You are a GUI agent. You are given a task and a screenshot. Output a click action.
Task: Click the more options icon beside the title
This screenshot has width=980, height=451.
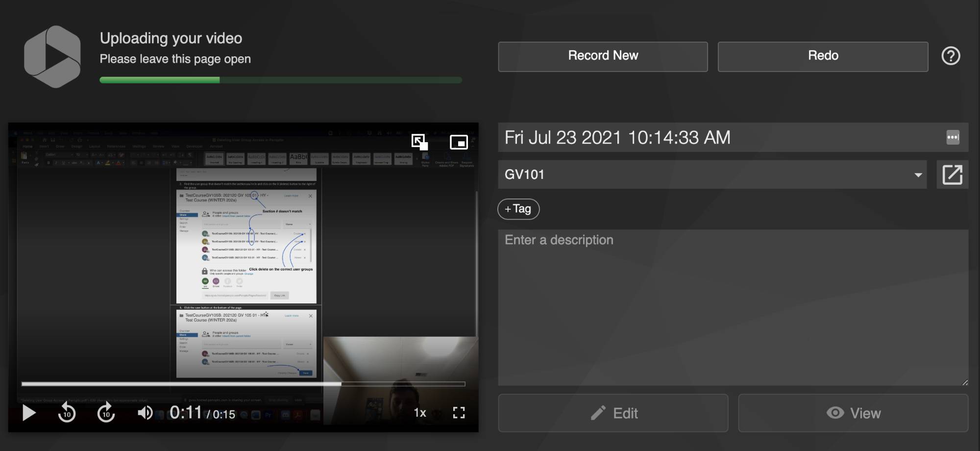[x=953, y=137]
